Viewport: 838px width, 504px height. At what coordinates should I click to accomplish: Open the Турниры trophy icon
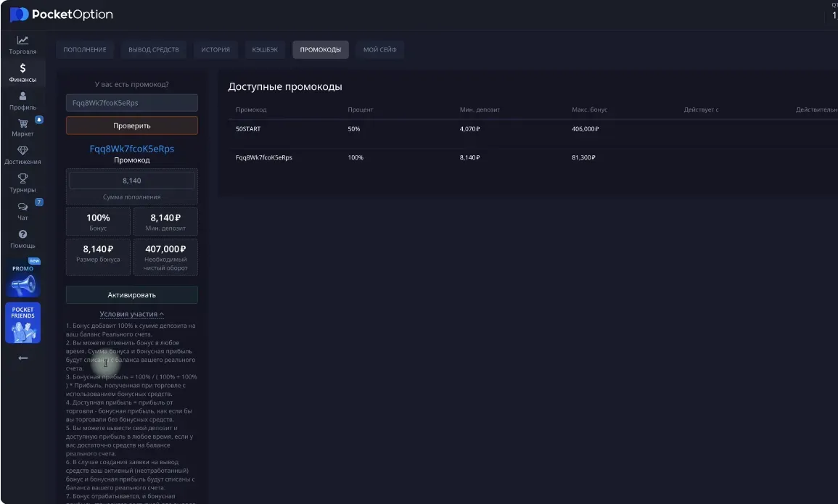(x=22, y=183)
